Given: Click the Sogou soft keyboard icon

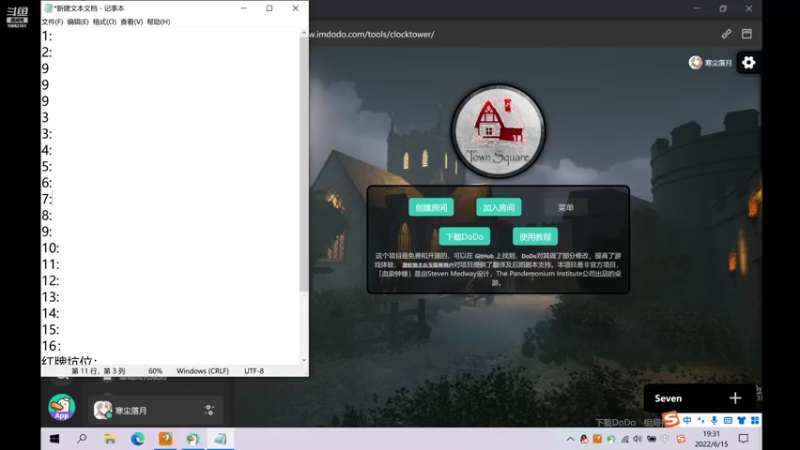Looking at the screenshot, I should (x=728, y=420).
